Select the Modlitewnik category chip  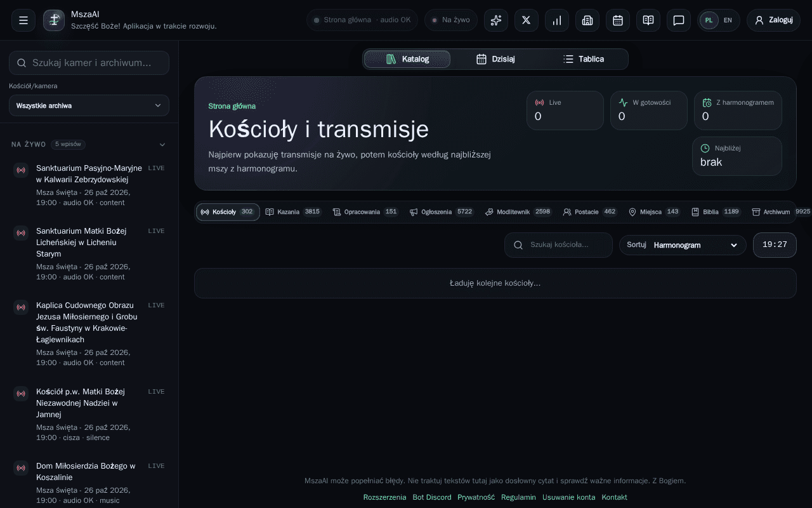click(x=518, y=212)
